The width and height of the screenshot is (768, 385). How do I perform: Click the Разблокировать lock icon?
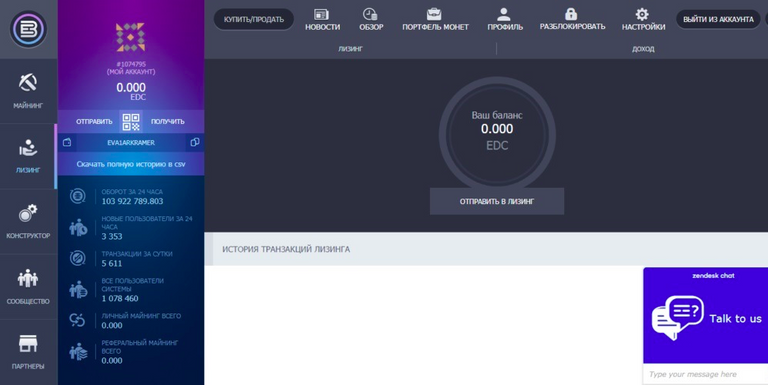point(571,14)
